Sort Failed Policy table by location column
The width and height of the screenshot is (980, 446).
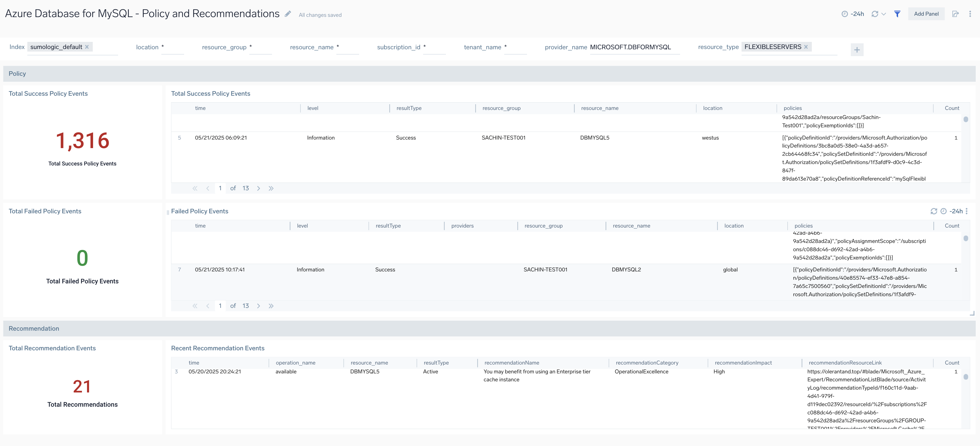click(734, 226)
